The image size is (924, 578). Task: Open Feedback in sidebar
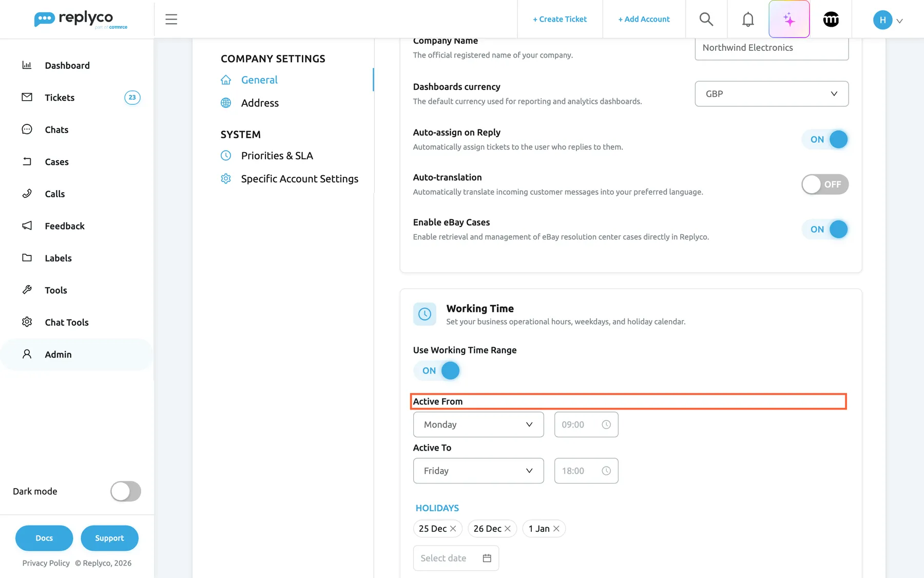tap(77, 226)
